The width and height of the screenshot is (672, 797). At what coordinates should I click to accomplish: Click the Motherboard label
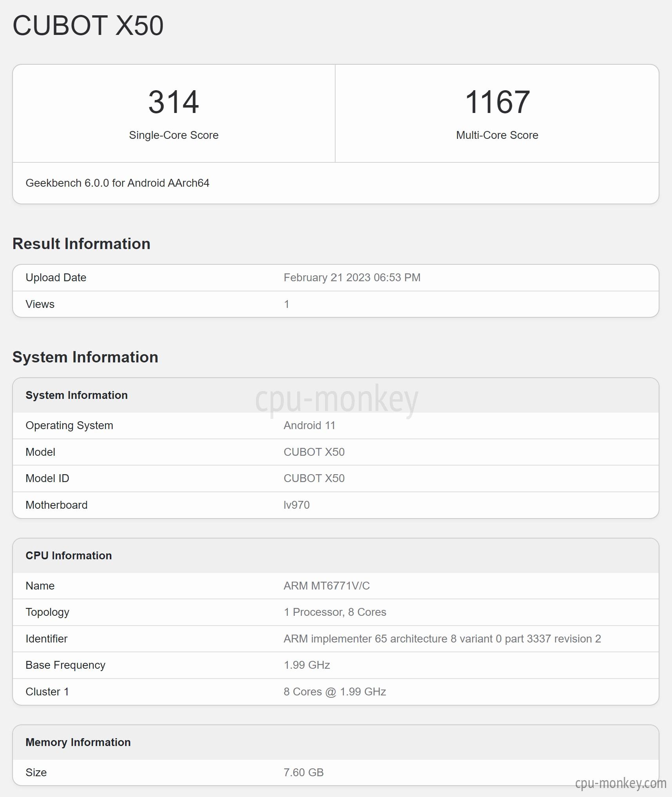click(56, 505)
